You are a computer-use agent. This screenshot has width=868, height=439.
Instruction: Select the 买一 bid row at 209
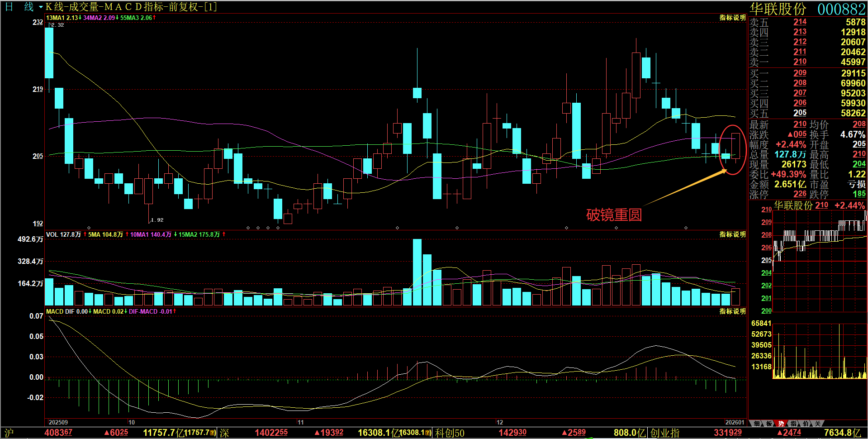pos(807,73)
